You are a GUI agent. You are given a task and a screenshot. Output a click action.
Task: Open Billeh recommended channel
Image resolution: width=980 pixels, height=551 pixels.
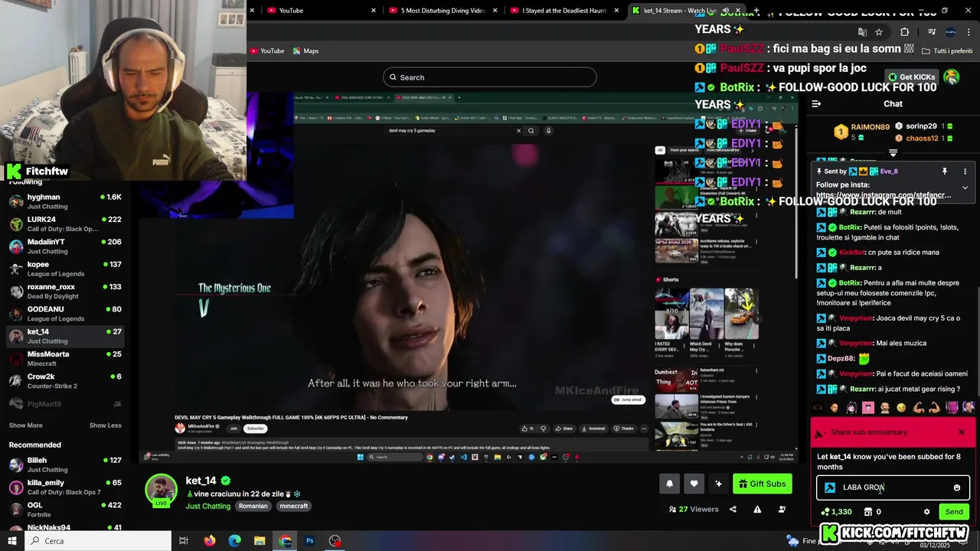click(x=65, y=465)
